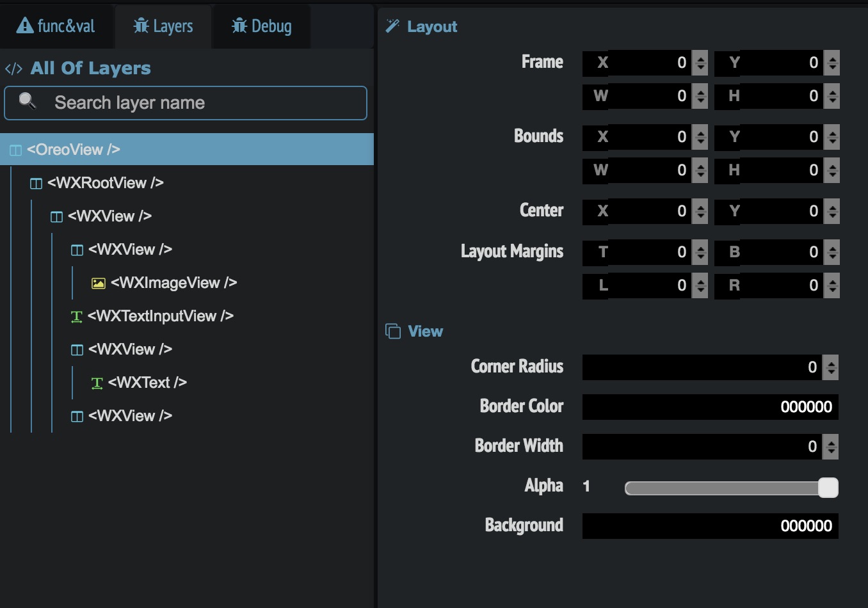Image resolution: width=868 pixels, height=608 pixels.
Task: Click the Alpha slider handle
Action: [828, 488]
